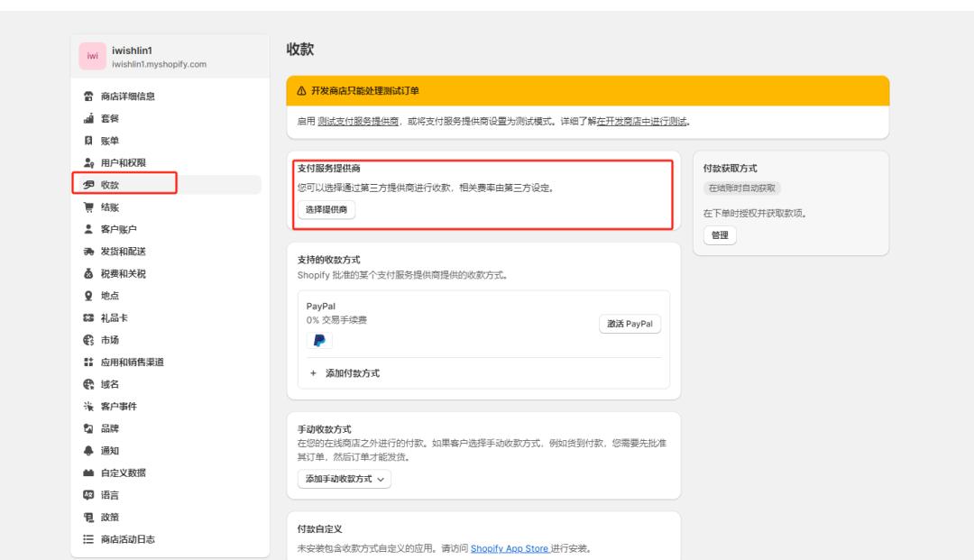Click the 开发商店只能处理测试订单 banner title
The height and width of the screenshot is (560, 974).
coord(365,91)
